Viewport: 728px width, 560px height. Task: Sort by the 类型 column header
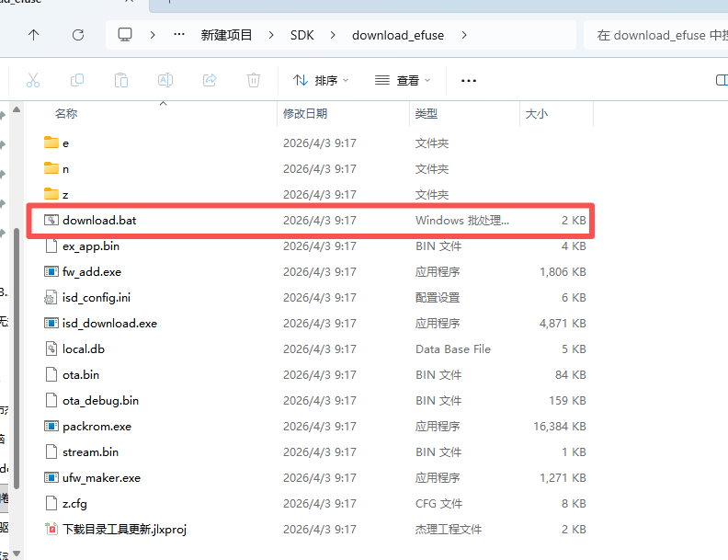tap(427, 114)
